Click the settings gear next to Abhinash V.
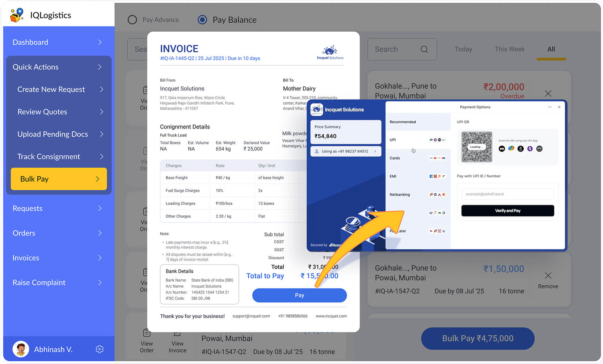 pyautogui.click(x=100, y=349)
